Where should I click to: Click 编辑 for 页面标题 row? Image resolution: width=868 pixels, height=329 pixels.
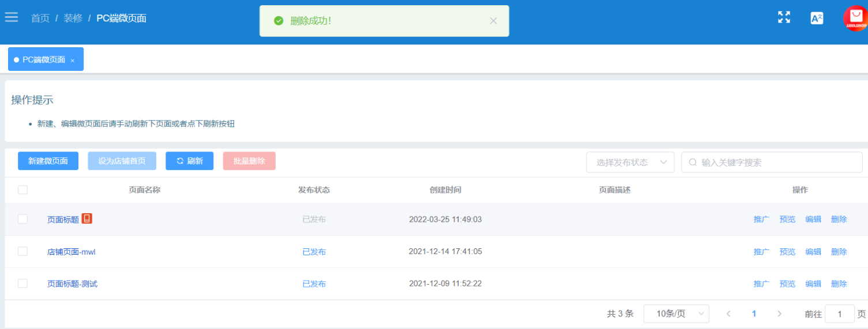[x=813, y=220]
